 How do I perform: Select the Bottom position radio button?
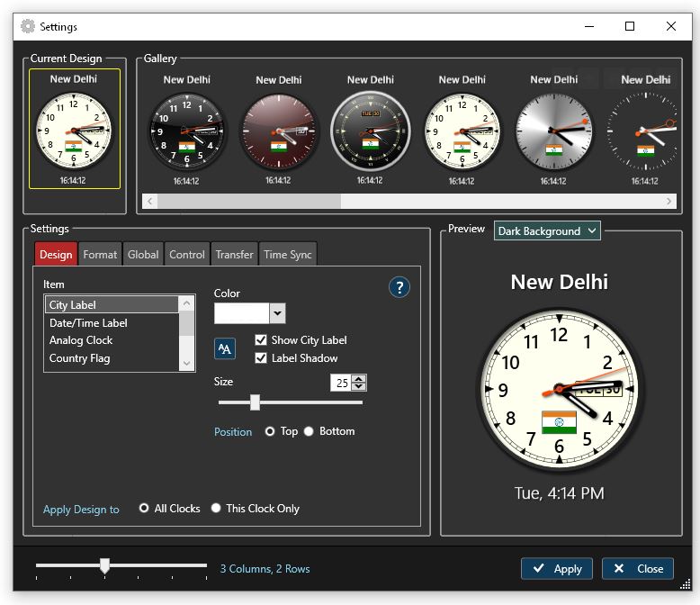pos(309,431)
